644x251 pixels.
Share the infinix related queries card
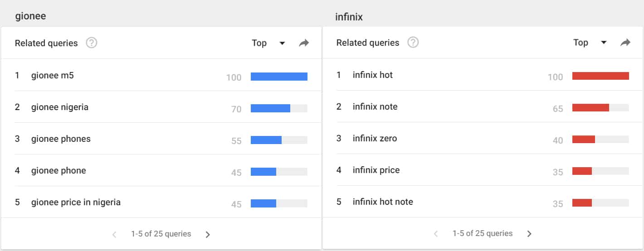pos(625,43)
